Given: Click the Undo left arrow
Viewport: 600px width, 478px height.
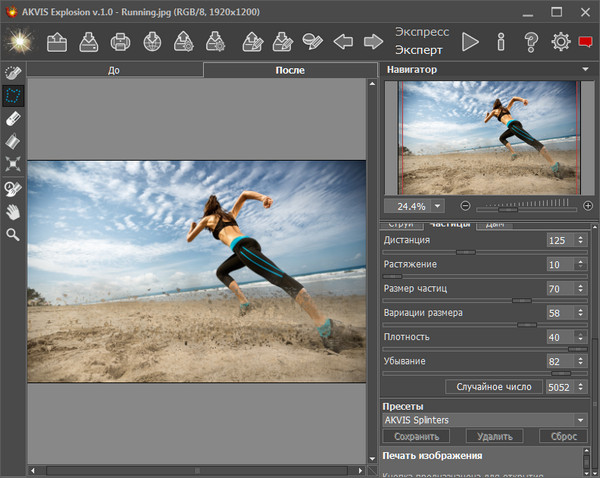Looking at the screenshot, I should tap(343, 42).
